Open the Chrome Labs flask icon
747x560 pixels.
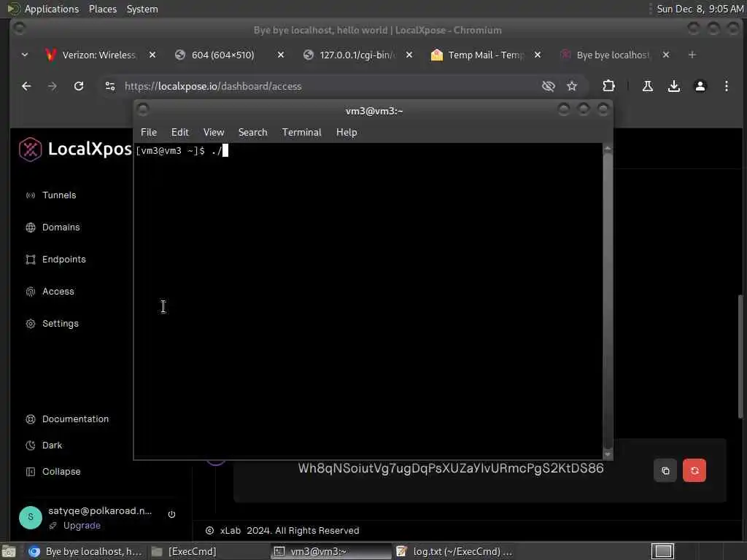[x=648, y=86]
